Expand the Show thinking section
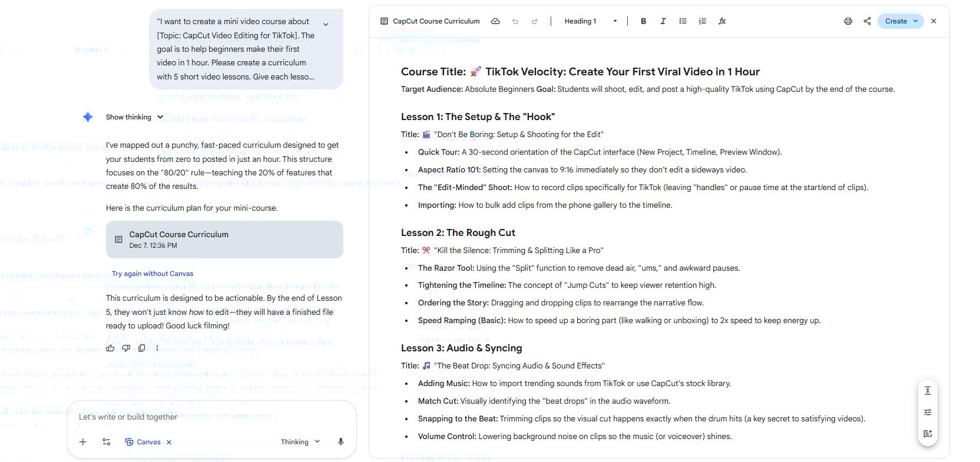This screenshot has width=980, height=462. click(x=134, y=117)
